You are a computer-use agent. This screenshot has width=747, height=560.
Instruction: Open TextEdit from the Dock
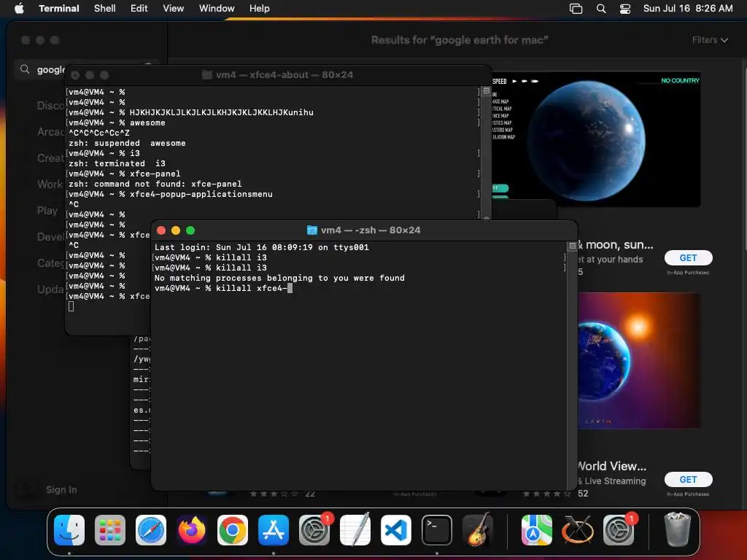355,530
